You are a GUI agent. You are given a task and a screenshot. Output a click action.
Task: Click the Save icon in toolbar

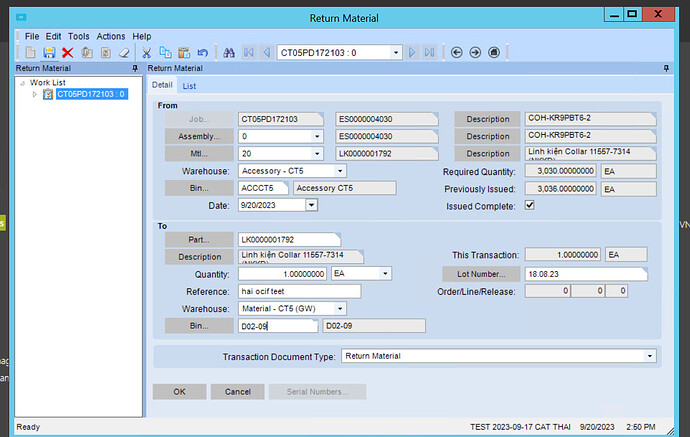pyautogui.click(x=50, y=52)
